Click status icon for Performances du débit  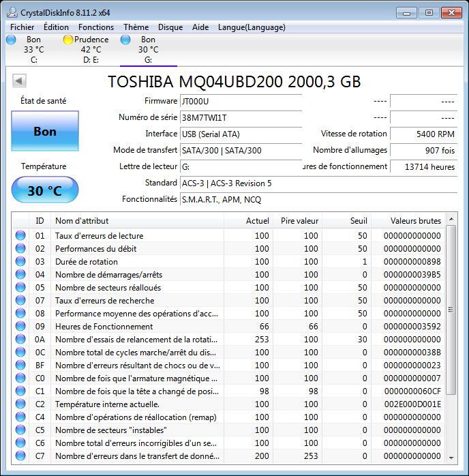20,249
